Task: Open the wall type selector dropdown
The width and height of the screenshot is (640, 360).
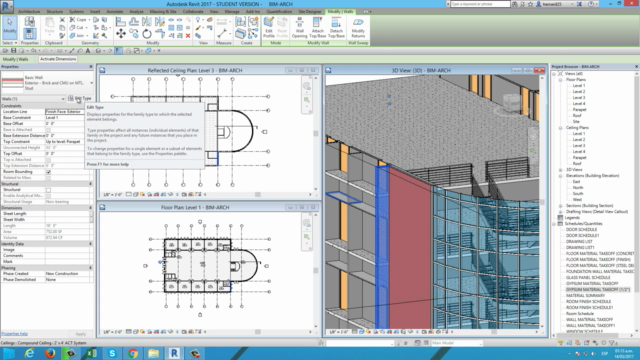Action: (91, 83)
